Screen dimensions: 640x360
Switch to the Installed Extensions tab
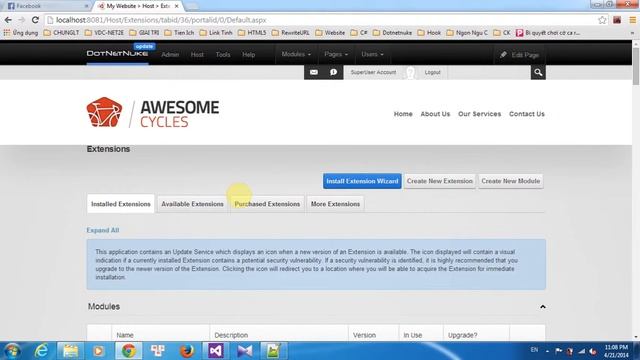(121, 204)
